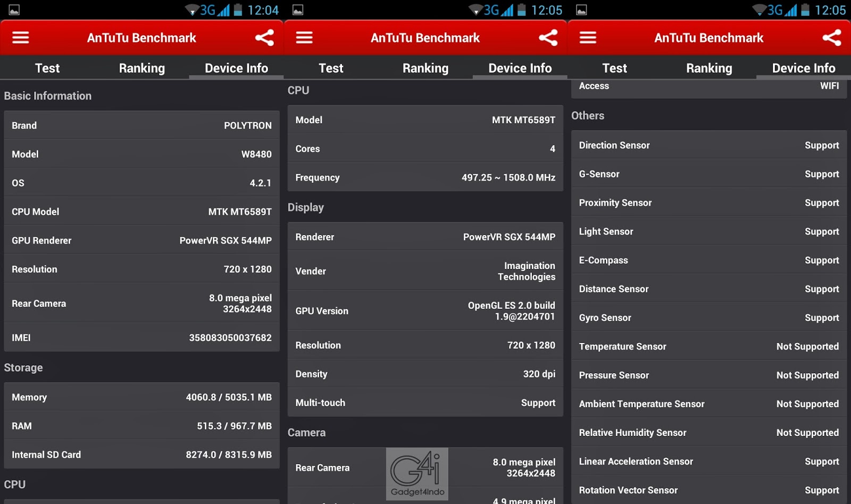The image size is (851, 504).
Task: Tap the RAM row showing 515.3 / 967.7 MB
Action: (141, 426)
